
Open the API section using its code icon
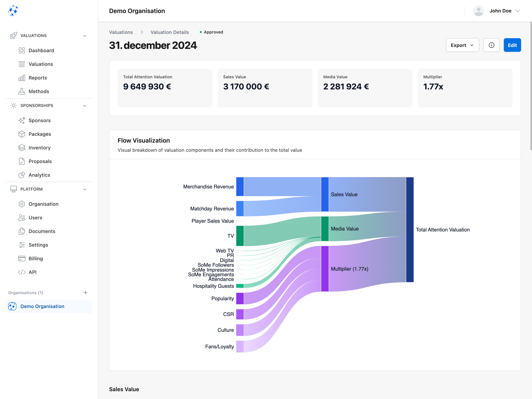click(22, 272)
